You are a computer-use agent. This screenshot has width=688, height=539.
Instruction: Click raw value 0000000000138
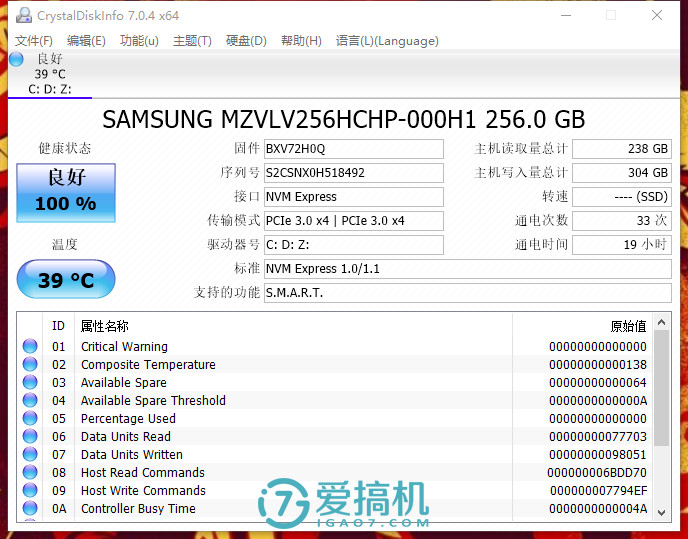click(x=598, y=365)
